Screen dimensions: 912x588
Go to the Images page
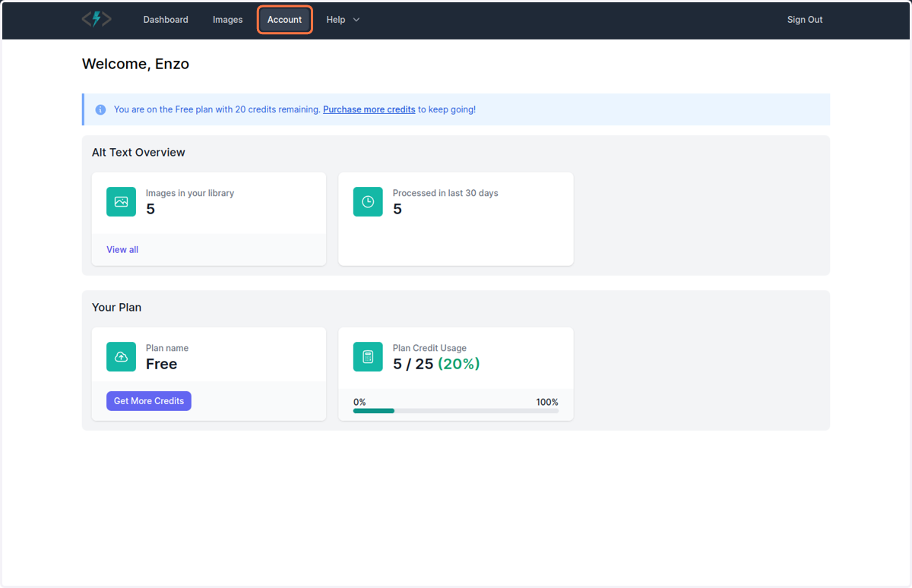(x=228, y=20)
